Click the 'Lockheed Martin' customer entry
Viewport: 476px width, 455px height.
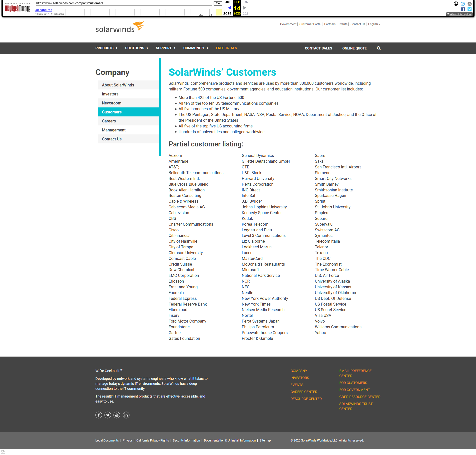256,247
